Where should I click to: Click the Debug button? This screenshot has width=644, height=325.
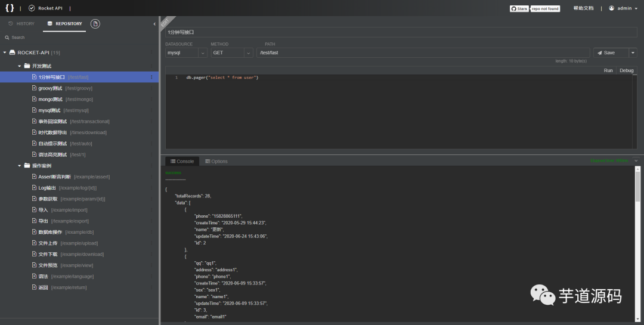(626, 70)
